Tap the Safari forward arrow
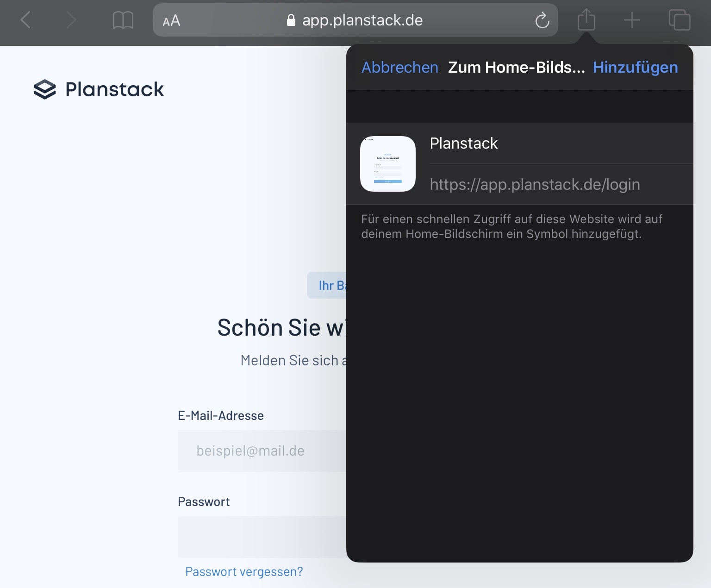 pyautogui.click(x=71, y=20)
